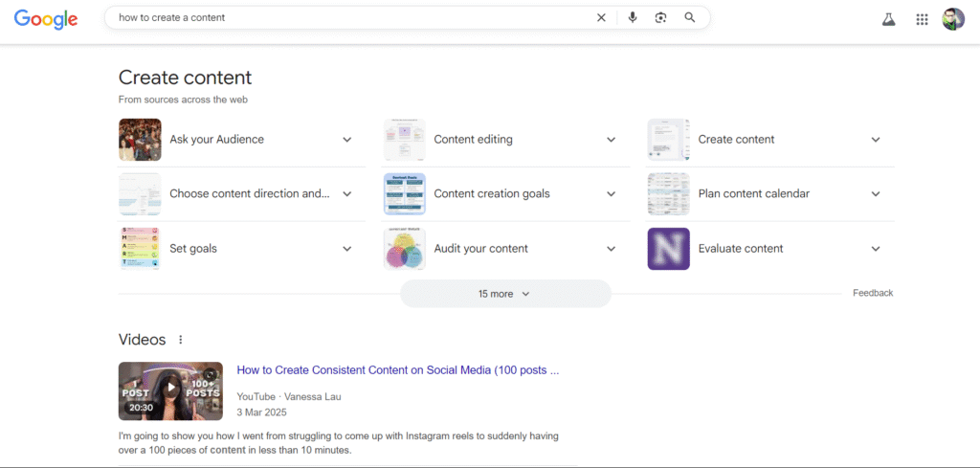Click Content creation goals thumbnail
The width and height of the screenshot is (980, 468).
pos(405,193)
